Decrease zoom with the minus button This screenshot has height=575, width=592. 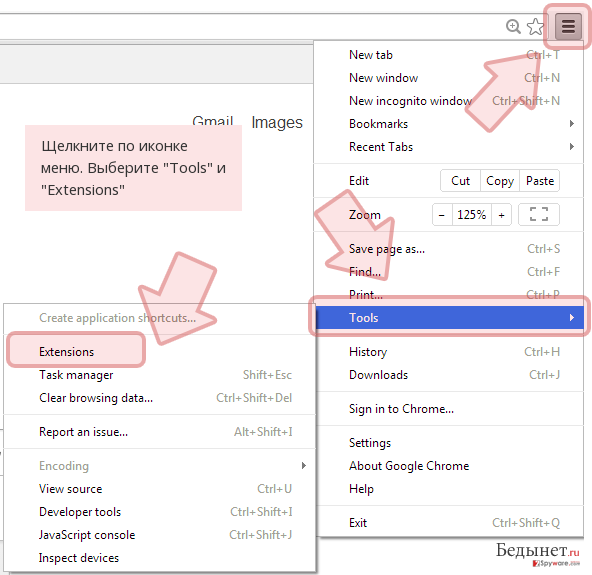(x=442, y=215)
